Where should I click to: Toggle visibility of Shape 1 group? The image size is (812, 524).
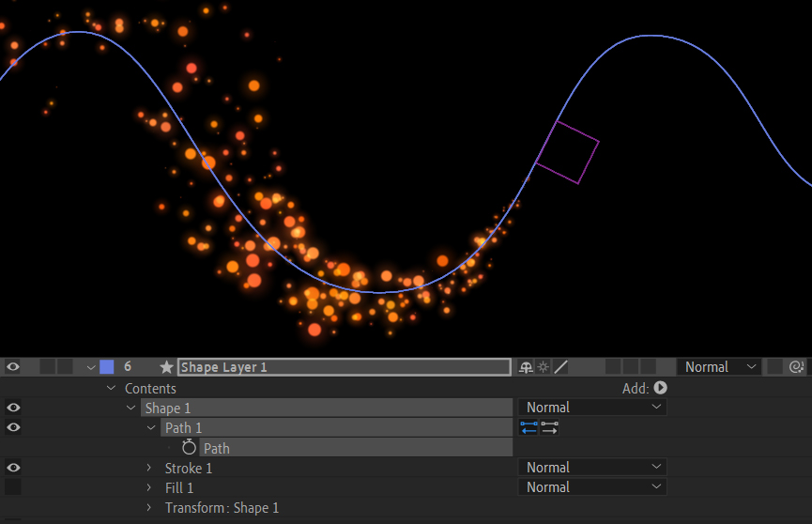click(13, 408)
